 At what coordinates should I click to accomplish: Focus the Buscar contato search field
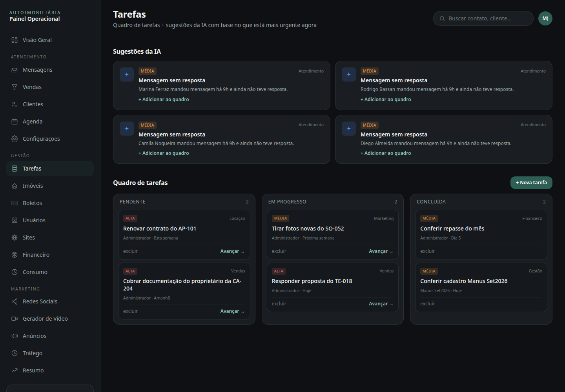[483, 18]
